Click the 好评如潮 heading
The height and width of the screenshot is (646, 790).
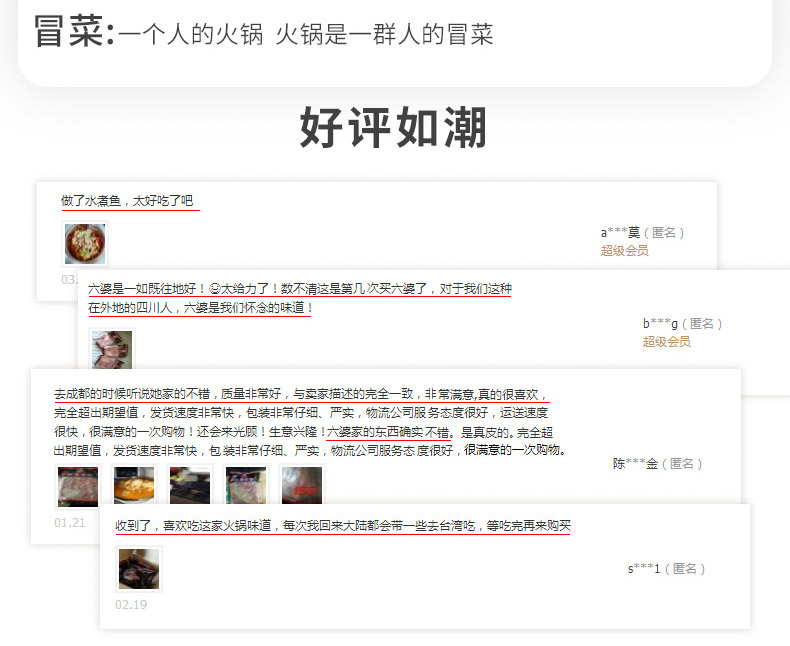click(x=393, y=127)
